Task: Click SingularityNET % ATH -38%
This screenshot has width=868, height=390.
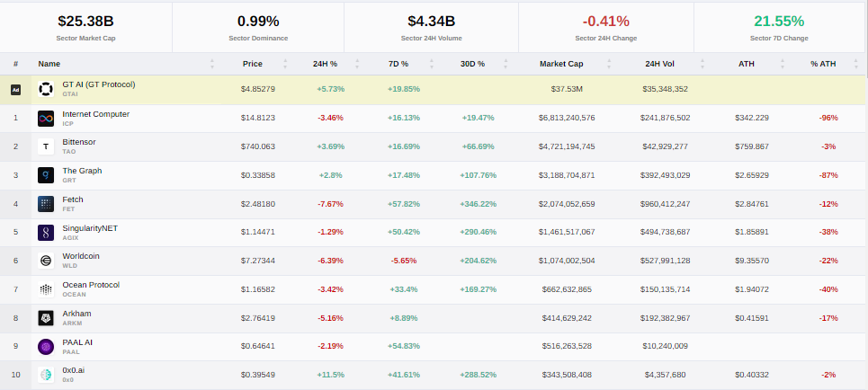Action: pyautogui.click(x=828, y=233)
